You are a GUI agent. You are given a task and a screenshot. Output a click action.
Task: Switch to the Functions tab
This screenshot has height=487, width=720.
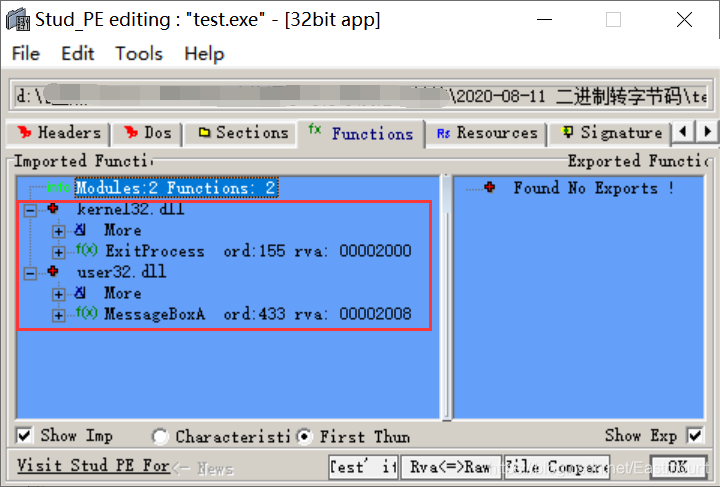pyautogui.click(x=361, y=134)
